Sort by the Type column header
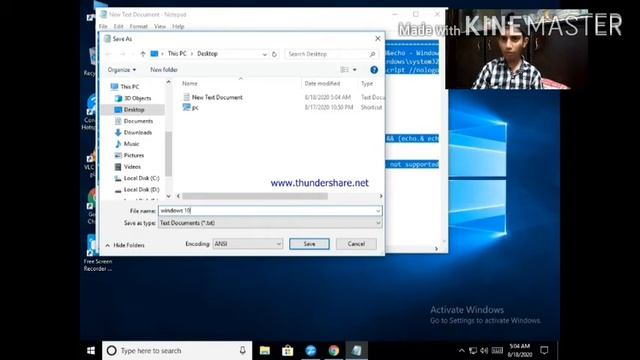640x360 pixels. [367, 83]
